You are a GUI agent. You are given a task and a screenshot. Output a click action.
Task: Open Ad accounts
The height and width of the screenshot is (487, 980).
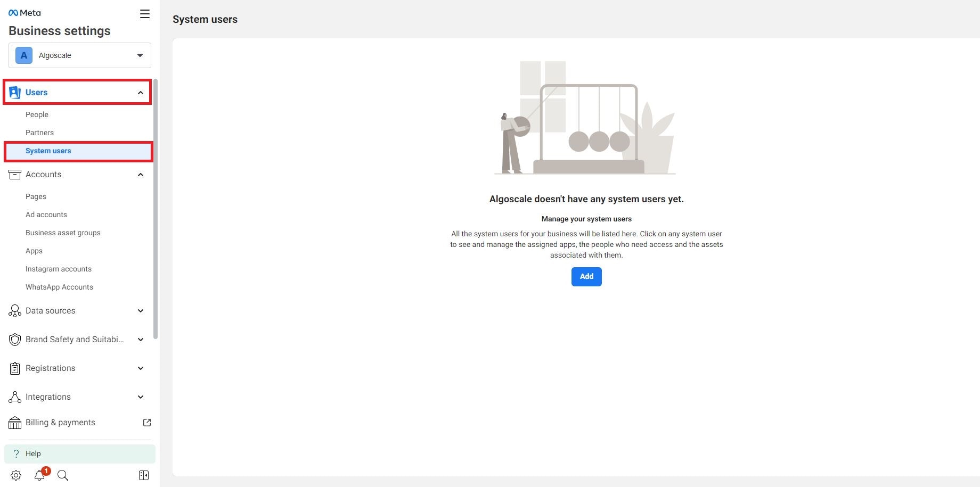[x=46, y=214]
